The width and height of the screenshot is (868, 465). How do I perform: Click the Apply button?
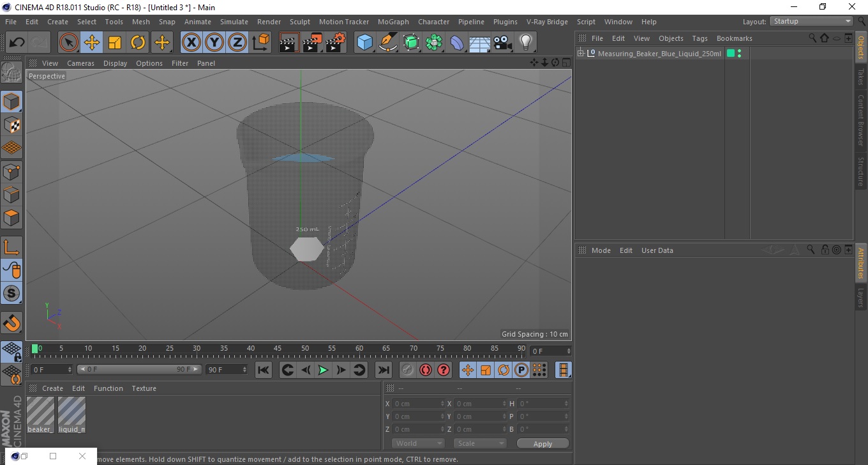[542, 443]
